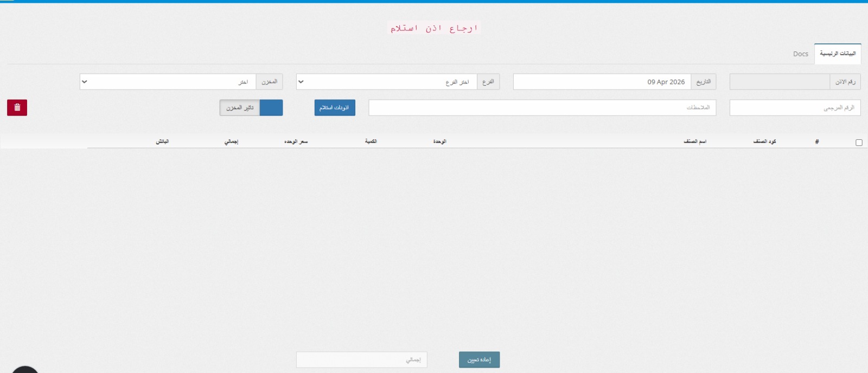Screen dimensions: 868x373
Task: Click the اذونات استلام button
Action: (x=335, y=107)
